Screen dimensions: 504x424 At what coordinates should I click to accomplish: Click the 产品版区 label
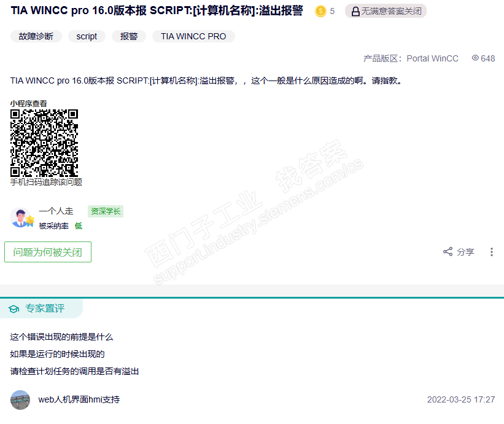tap(382, 58)
